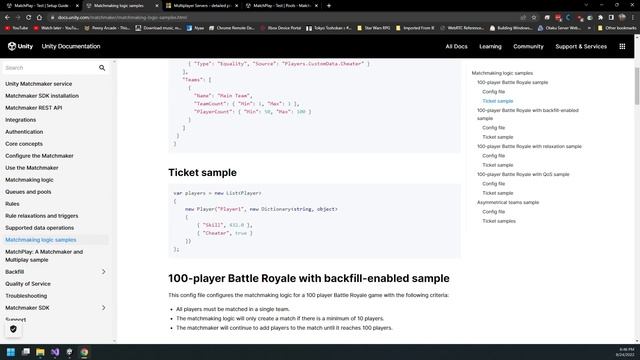Viewport: 640px width, 360px height.
Task: Open Unity Hub from the taskbar
Action: click(69, 352)
